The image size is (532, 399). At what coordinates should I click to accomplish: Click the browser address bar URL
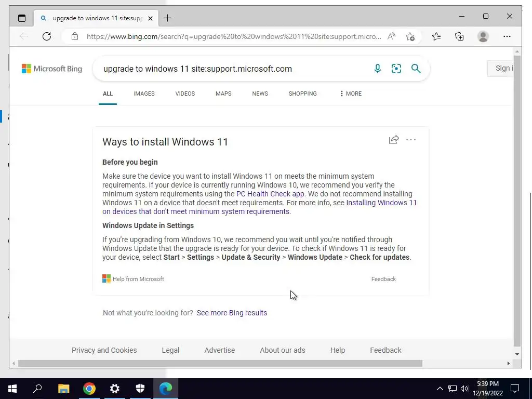point(233,36)
